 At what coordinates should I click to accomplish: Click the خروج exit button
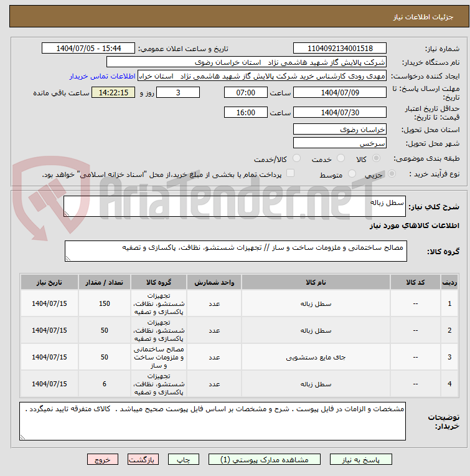click(x=103, y=460)
